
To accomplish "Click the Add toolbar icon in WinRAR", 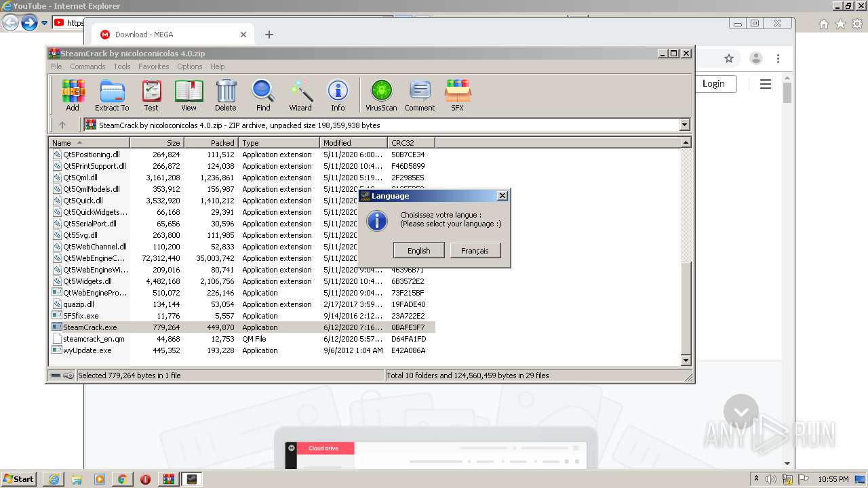I will [73, 95].
